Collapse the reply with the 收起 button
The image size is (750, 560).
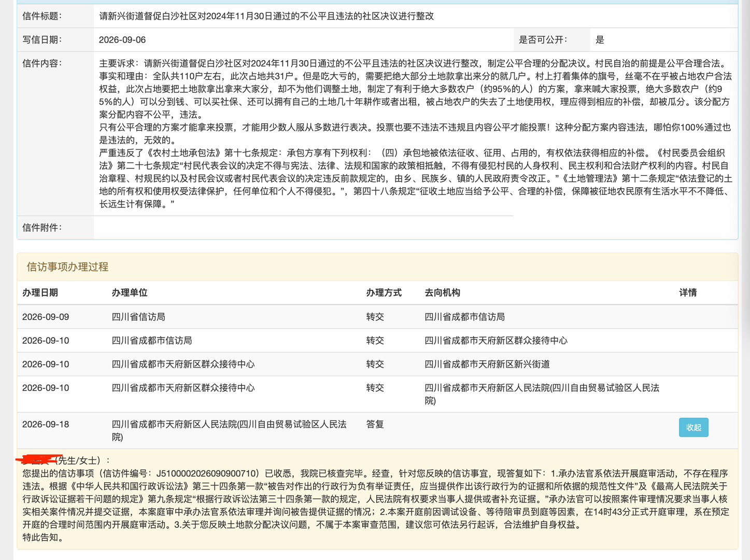click(694, 427)
